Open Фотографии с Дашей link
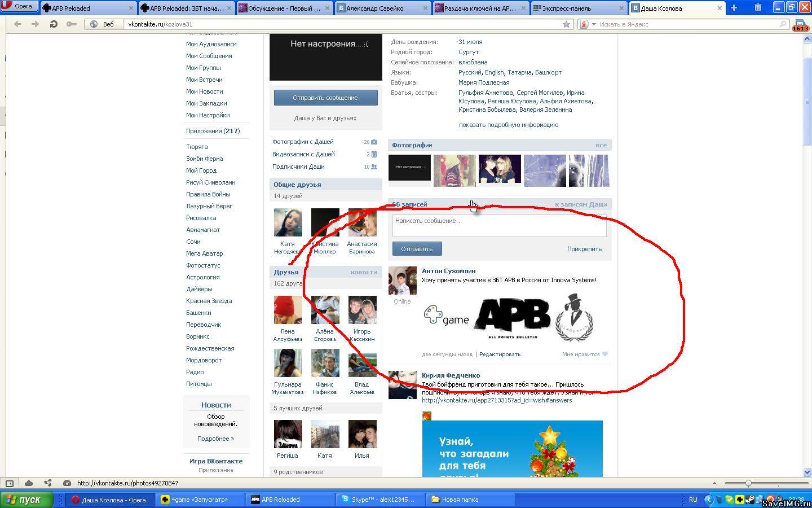Image resolution: width=812 pixels, height=508 pixels. pyautogui.click(x=303, y=142)
